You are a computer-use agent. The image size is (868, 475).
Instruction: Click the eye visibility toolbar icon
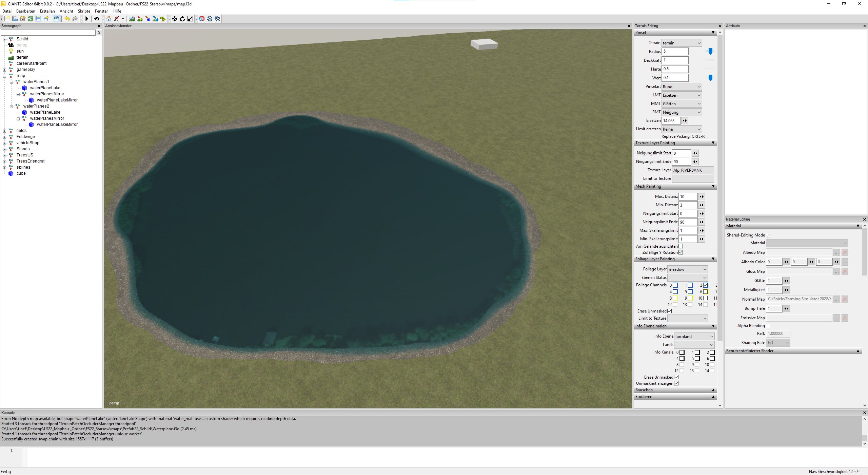[97, 19]
